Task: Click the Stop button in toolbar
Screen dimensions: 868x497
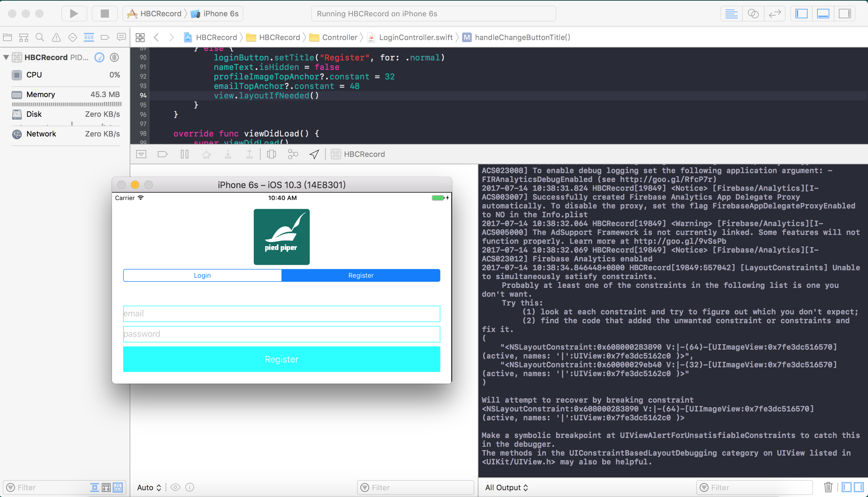Action: point(105,14)
